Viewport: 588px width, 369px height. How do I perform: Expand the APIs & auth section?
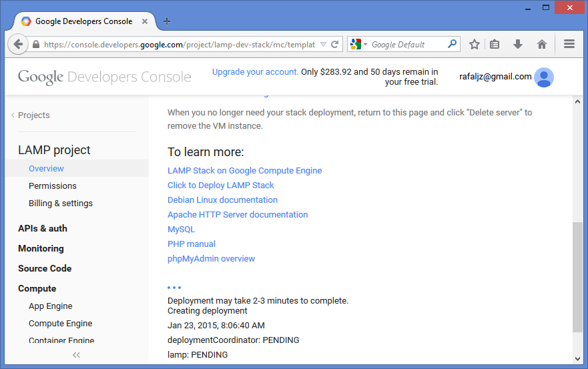pos(42,228)
